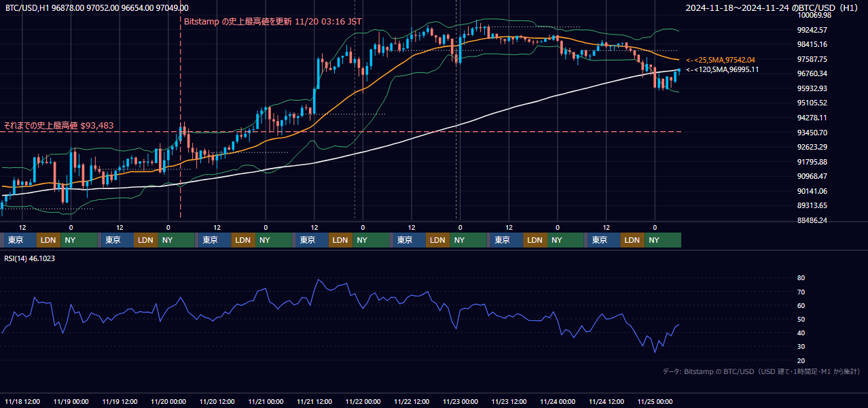Viewport: 868px width, 408px height.
Task: Click the RSI 40 level label
Action: [x=801, y=333]
